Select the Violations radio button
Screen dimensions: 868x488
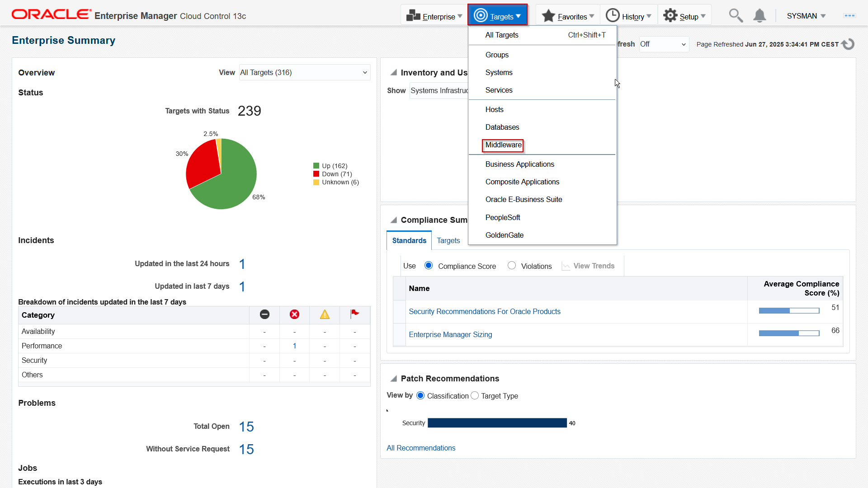coord(512,266)
